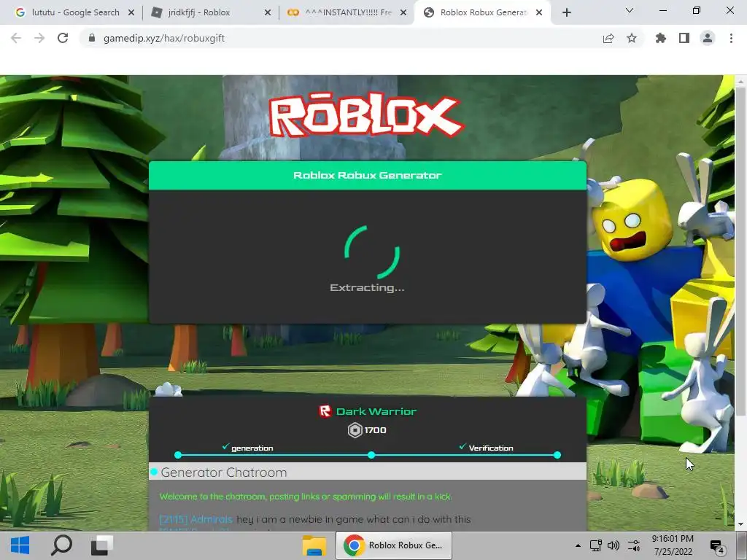Open the taskbar clock and date
Image resolution: width=747 pixels, height=560 pixels.
(673, 545)
